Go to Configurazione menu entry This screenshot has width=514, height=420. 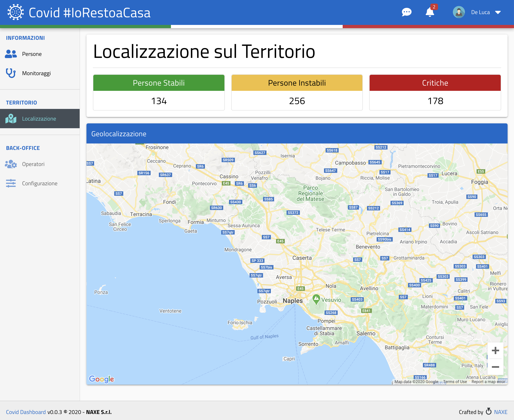click(40, 183)
